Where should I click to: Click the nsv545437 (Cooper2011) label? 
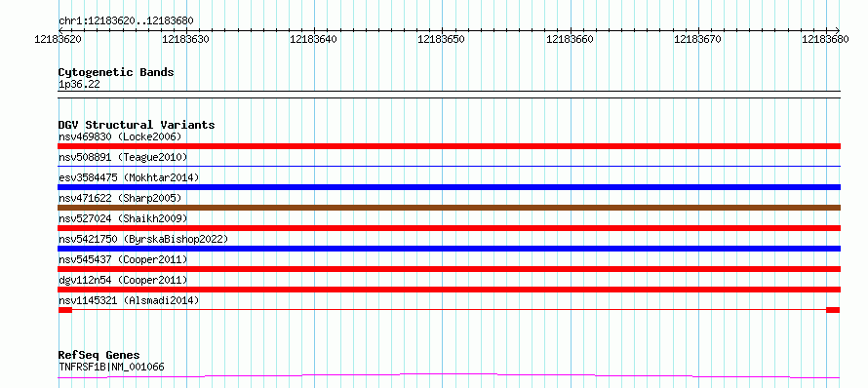pos(123,259)
